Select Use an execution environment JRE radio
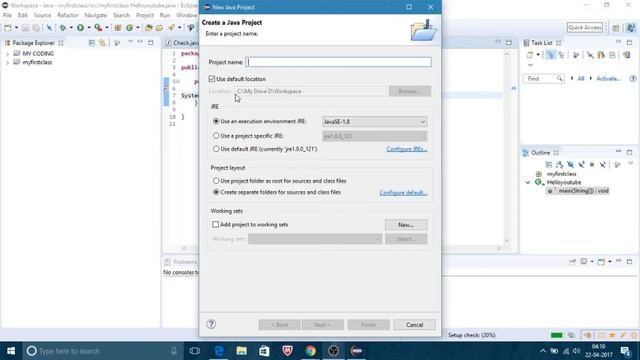Image resolution: width=640 pixels, height=360 pixels. point(216,121)
